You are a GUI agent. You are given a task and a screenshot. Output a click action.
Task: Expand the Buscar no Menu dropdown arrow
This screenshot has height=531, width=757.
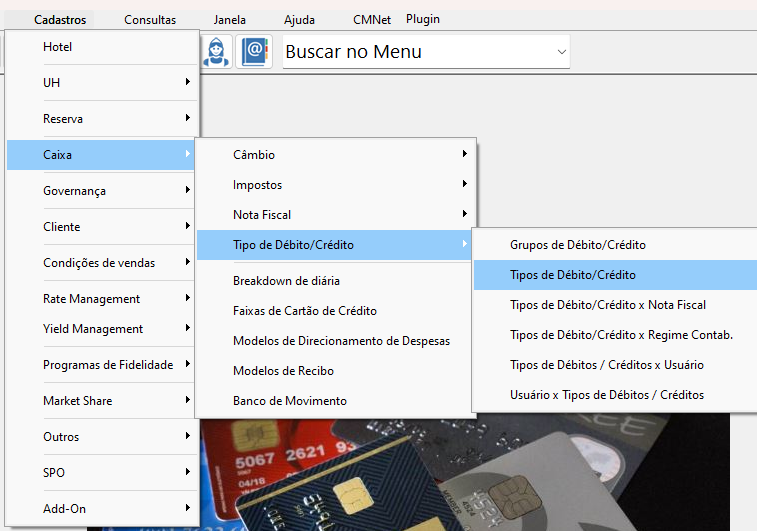561,52
